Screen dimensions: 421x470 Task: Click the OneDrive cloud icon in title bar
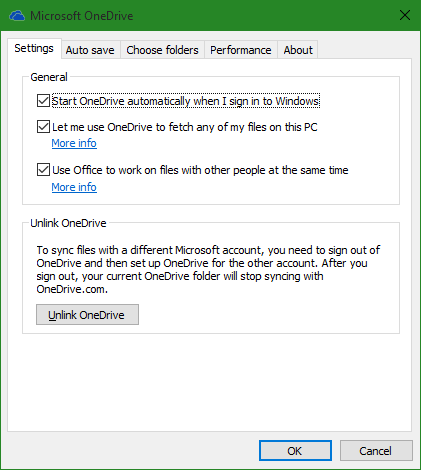17,16
